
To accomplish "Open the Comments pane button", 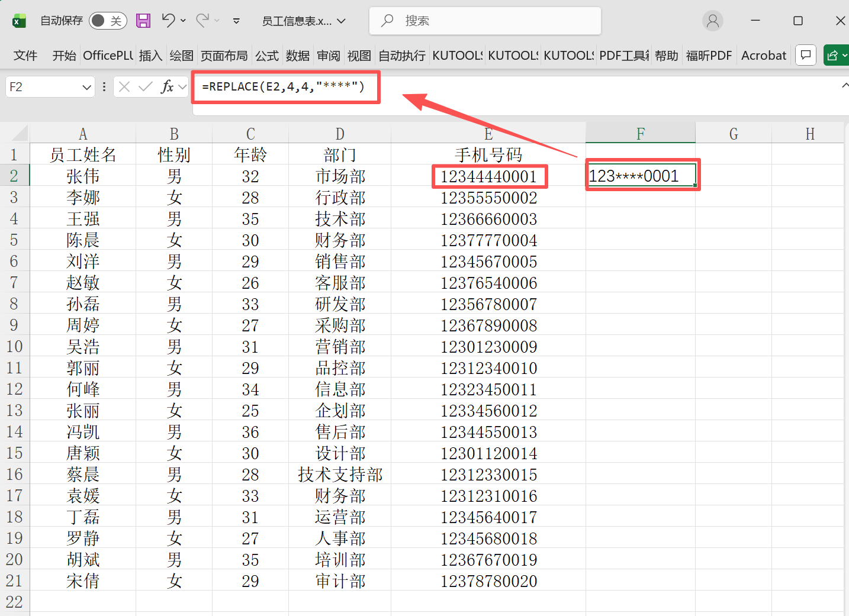I will (805, 55).
